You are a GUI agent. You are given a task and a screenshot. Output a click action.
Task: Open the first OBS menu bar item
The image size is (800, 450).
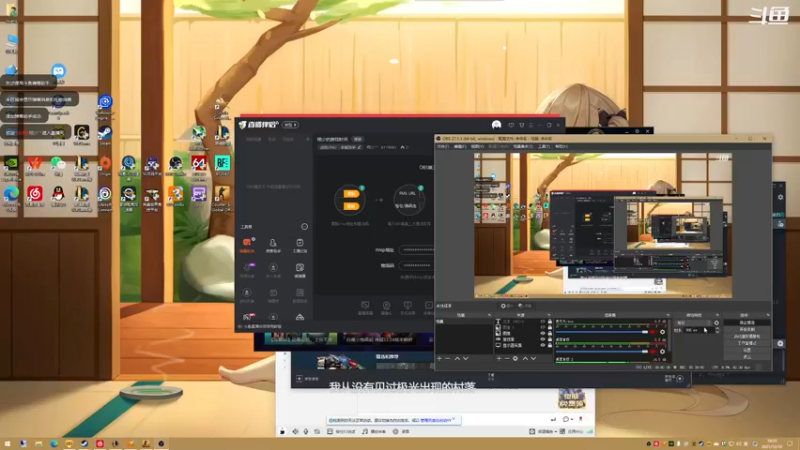pos(443,146)
